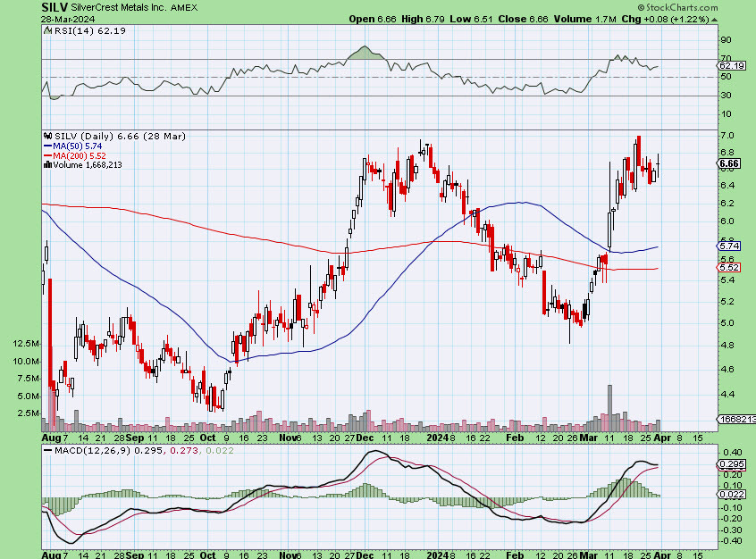The image size is (756, 559).
Task: Click the 4.4 price axis label
Action: pyautogui.click(x=727, y=394)
